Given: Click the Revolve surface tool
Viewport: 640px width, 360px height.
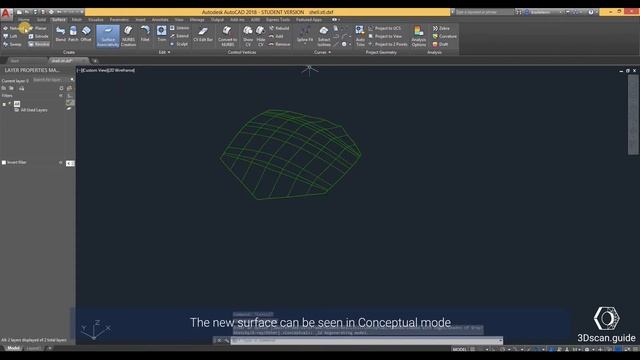Looking at the screenshot, I should pos(39,44).
